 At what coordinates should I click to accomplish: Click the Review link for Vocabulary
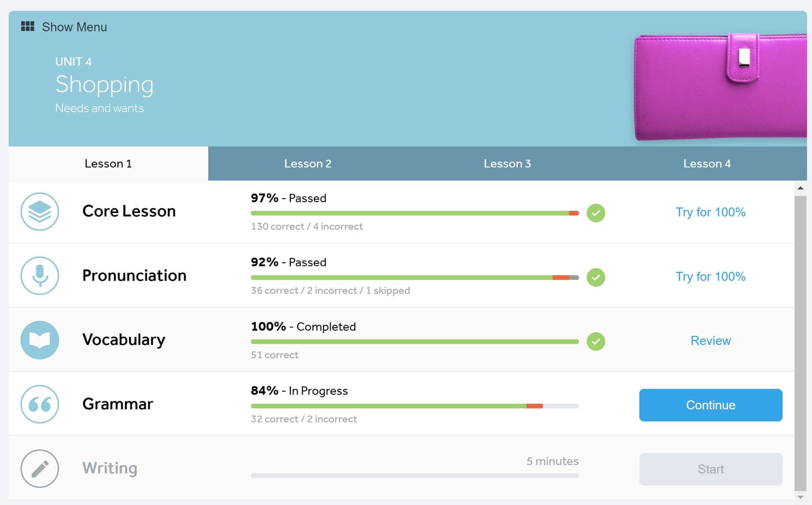pyautogui.click(x=710, y=341)
